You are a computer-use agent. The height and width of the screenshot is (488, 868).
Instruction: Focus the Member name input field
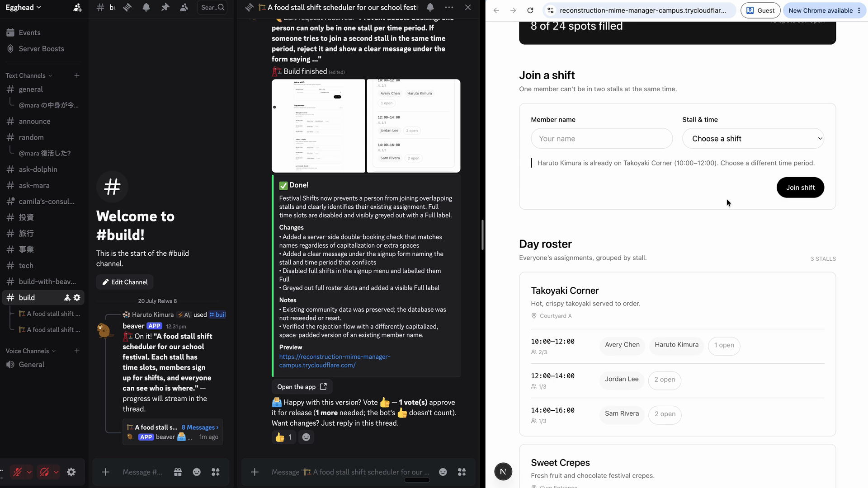[602, 138]
